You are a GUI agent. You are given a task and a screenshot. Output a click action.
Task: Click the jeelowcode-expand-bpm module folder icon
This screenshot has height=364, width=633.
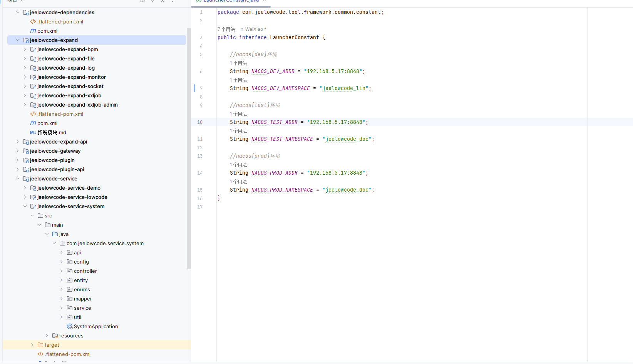(33, 49)
